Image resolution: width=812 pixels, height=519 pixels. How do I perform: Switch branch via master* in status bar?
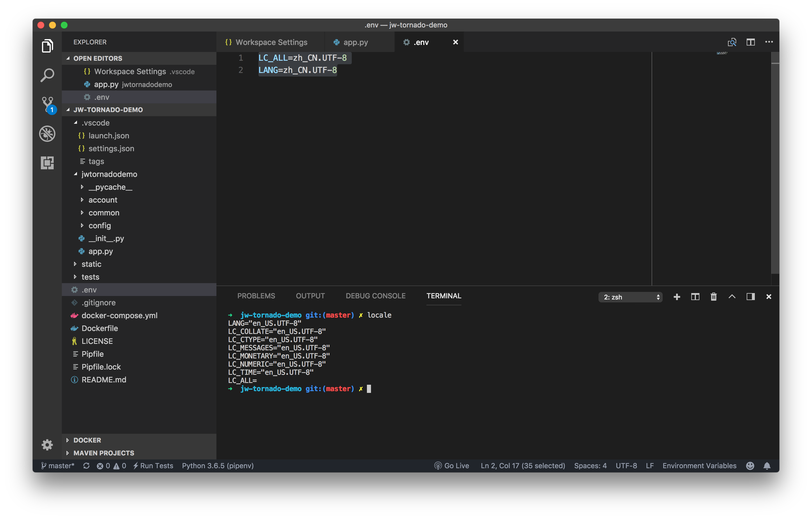coord(57,466)
